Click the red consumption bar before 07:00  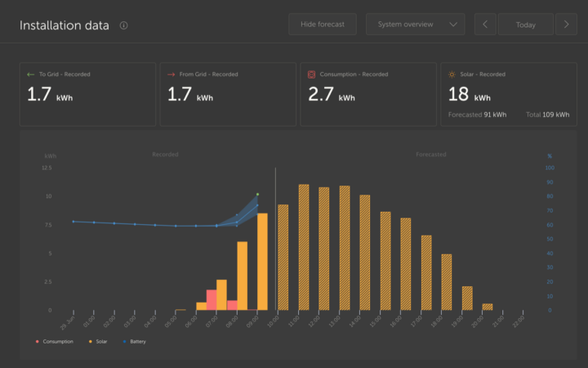(212, 300)
